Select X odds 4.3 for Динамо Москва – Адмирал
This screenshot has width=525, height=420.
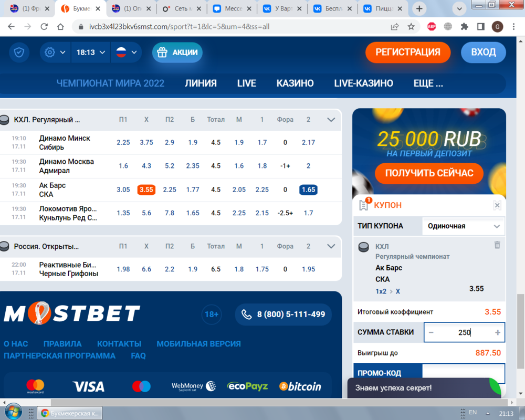pyautogui.click(x=146, y=166)
